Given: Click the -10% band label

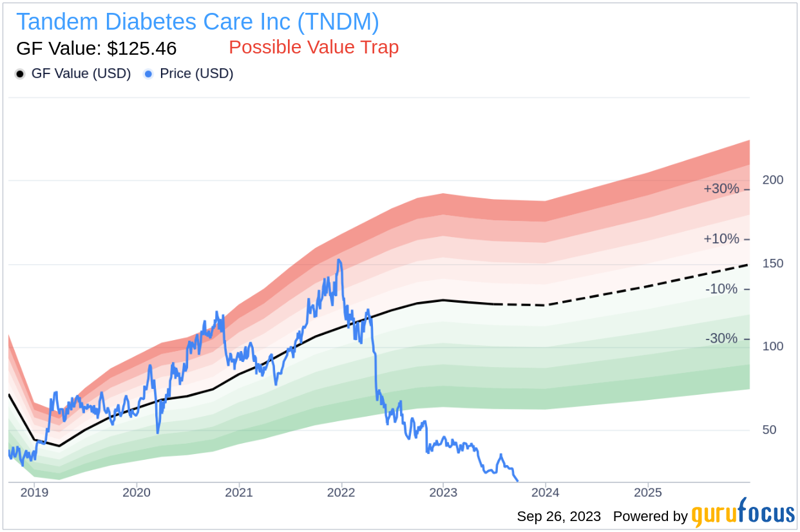Looking at the screenshot, I should pos(722,289).
